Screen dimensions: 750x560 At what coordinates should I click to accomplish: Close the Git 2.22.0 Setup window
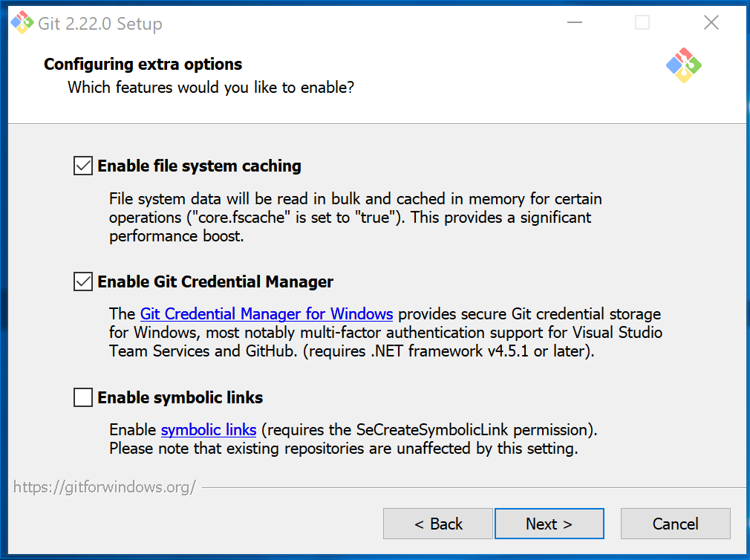(x=711, y=23)
